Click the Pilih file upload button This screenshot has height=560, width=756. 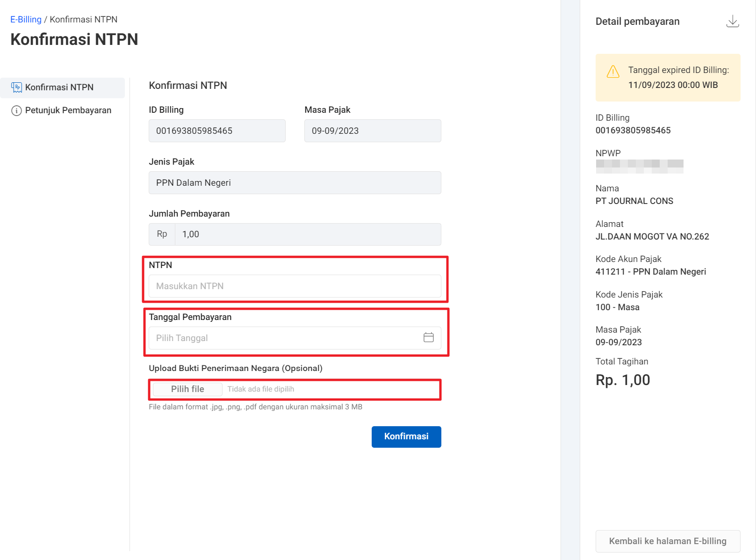[187, 389]
